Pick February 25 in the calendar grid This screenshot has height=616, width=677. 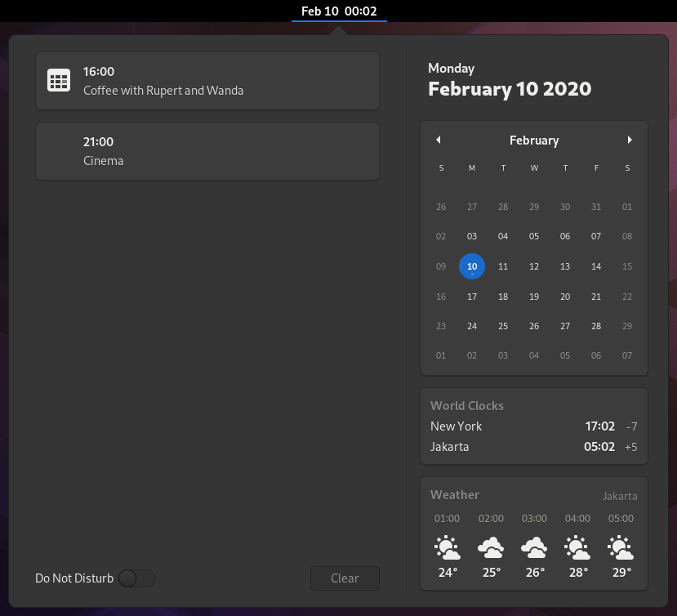coord(503,326)
